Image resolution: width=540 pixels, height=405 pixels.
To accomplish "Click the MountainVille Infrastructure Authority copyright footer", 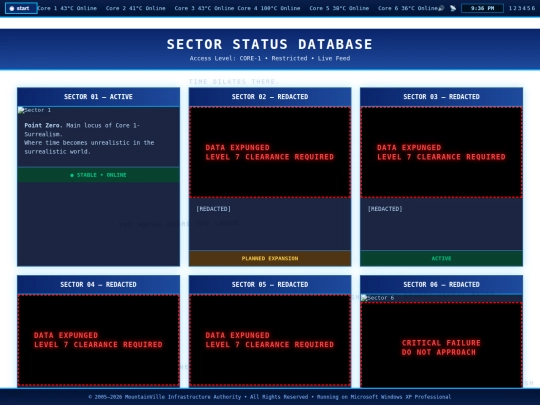I will 270,397.
